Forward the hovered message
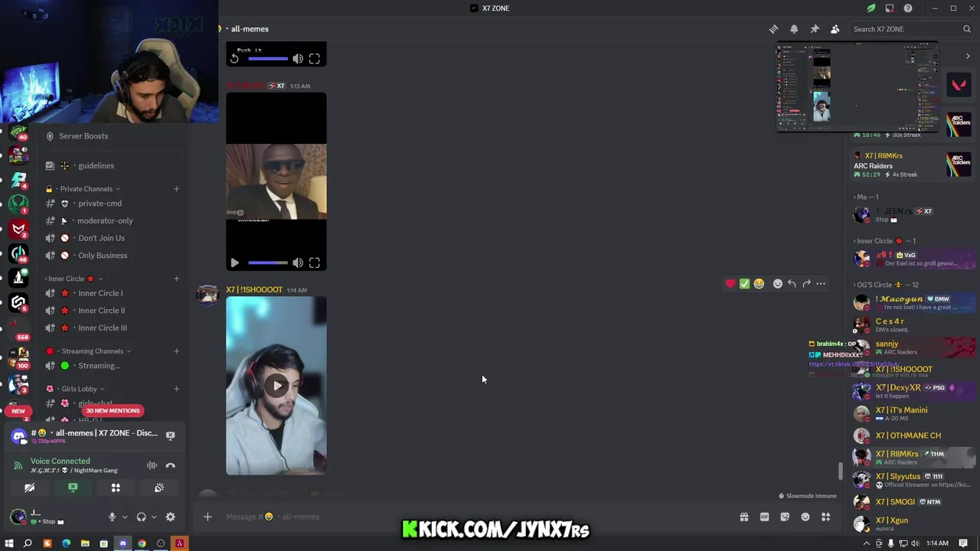 click(x=806, y=284)
